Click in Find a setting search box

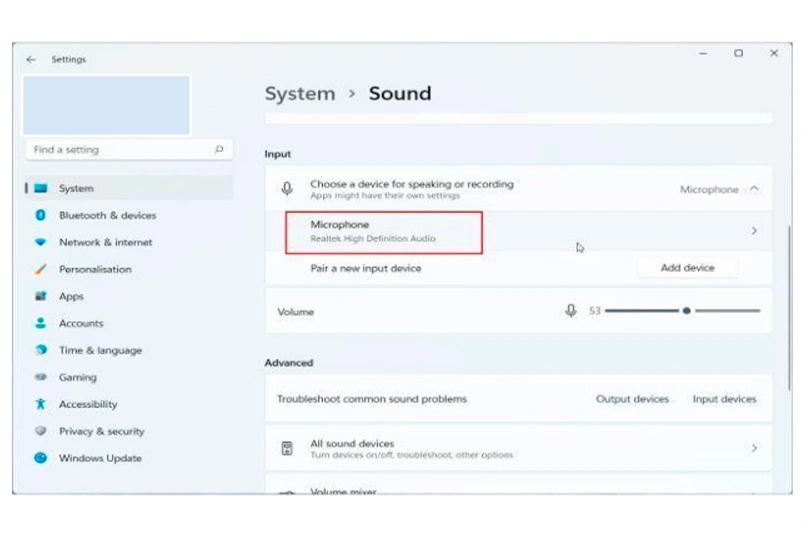[129, 150]
